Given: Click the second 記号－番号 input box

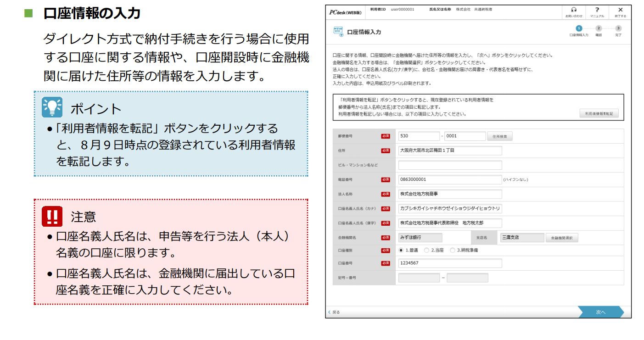Looking at the screenshot, I should point(467,278).
